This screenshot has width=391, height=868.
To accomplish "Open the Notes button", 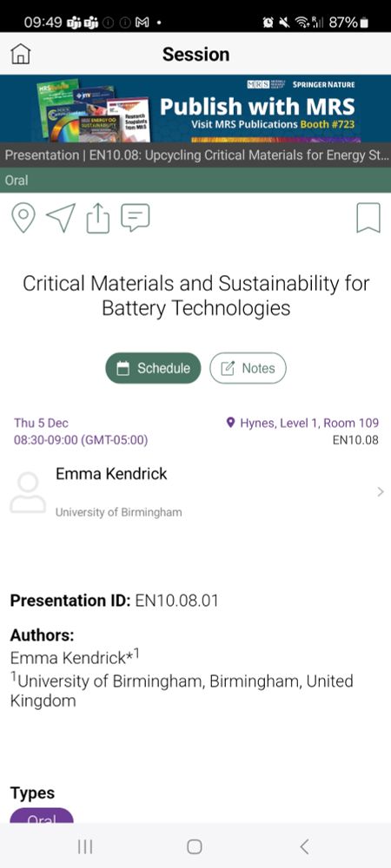I will coord(248,368).
